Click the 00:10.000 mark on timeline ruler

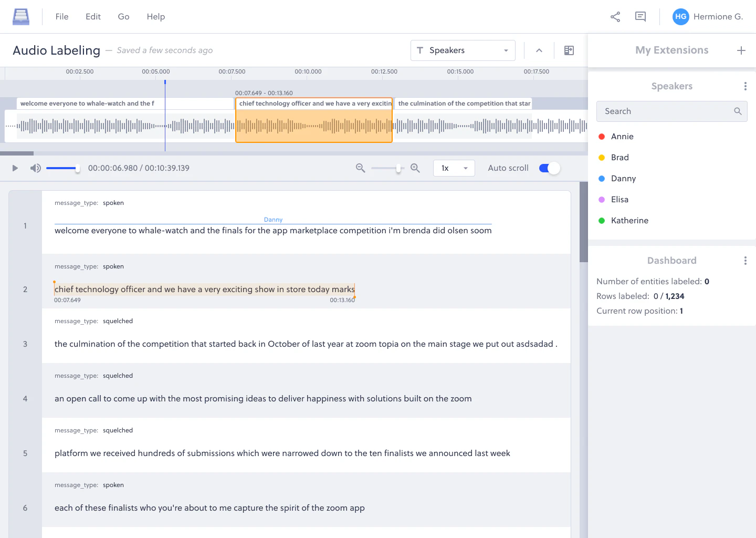(308, 71)
